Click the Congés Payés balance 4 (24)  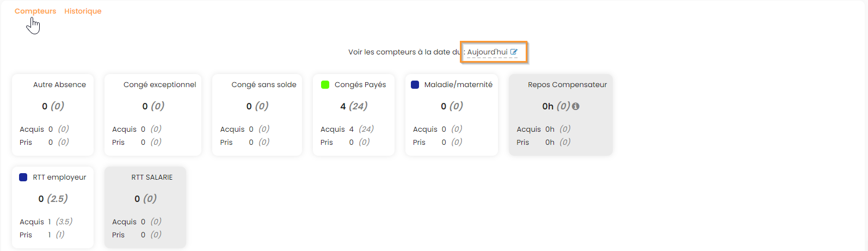354,106
